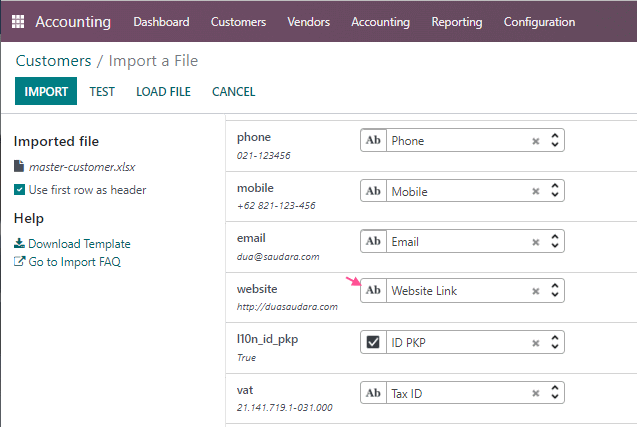The image size is (637, 427).
Task: Expand the Website Link selector arrows
Action: 555,290
